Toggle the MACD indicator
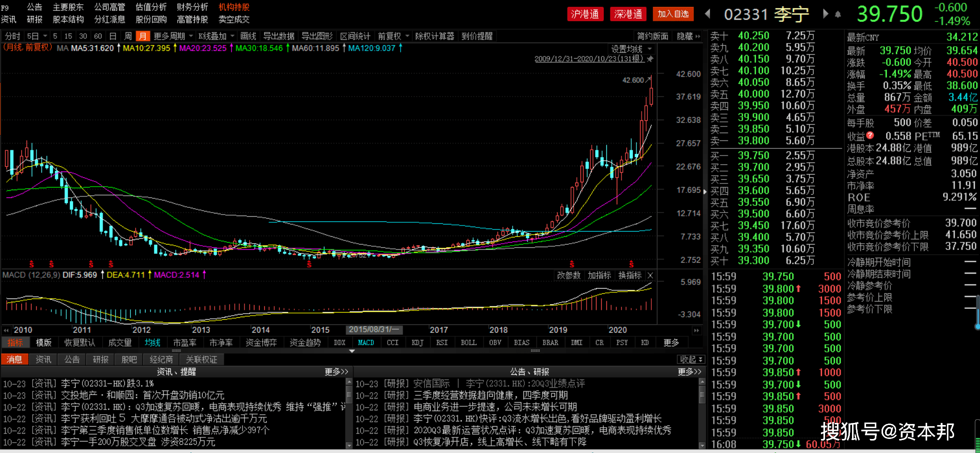The image size is (980, 453). pyautogui.click(x=366, y=343)
